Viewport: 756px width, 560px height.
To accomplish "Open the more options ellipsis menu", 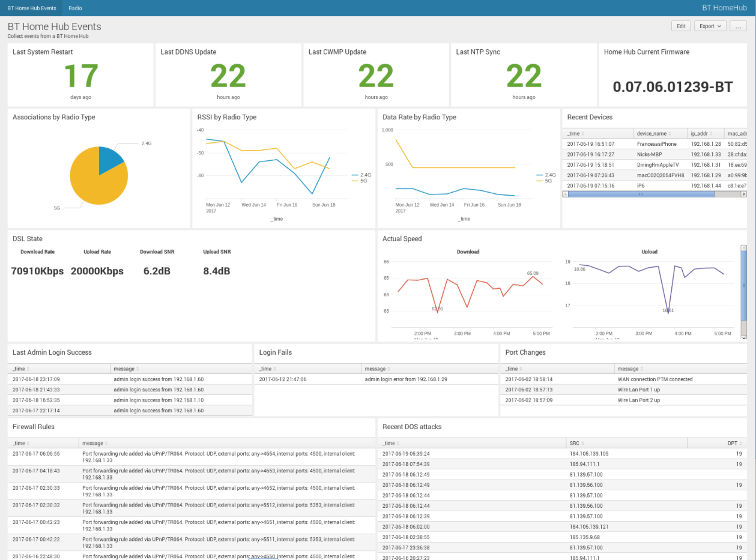I will click(739, 26).
